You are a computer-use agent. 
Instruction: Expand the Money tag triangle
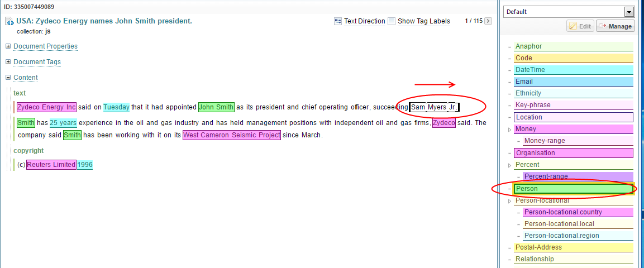509,130
